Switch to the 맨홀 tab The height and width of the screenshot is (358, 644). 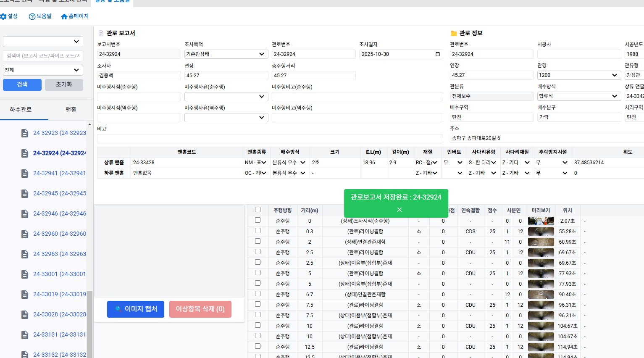coord(71,110)
